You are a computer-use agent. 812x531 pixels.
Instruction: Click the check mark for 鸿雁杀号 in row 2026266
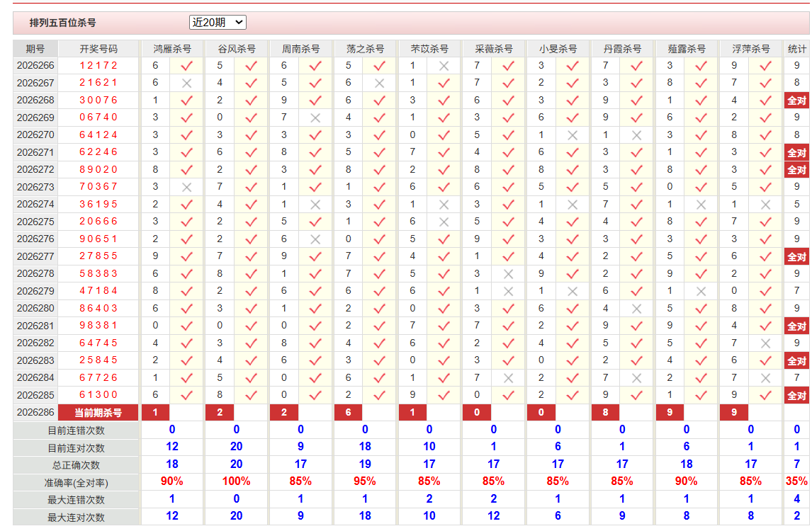(187, 66)
